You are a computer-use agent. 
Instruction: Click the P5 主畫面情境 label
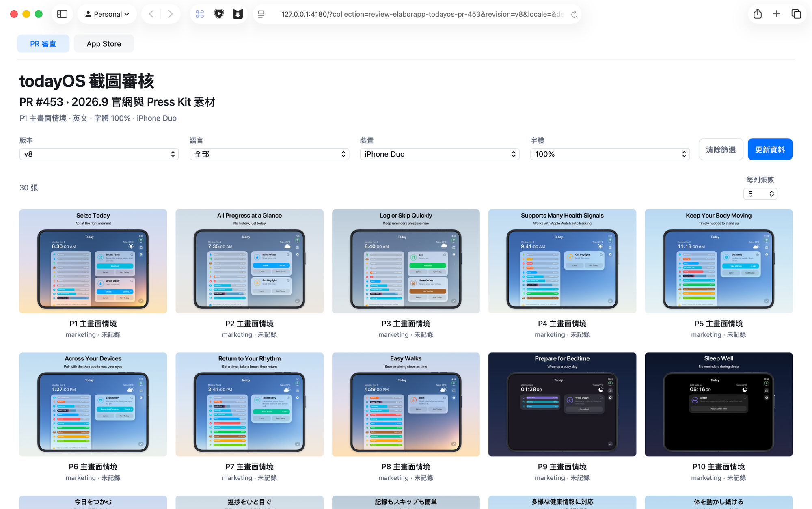pos(719,324)
